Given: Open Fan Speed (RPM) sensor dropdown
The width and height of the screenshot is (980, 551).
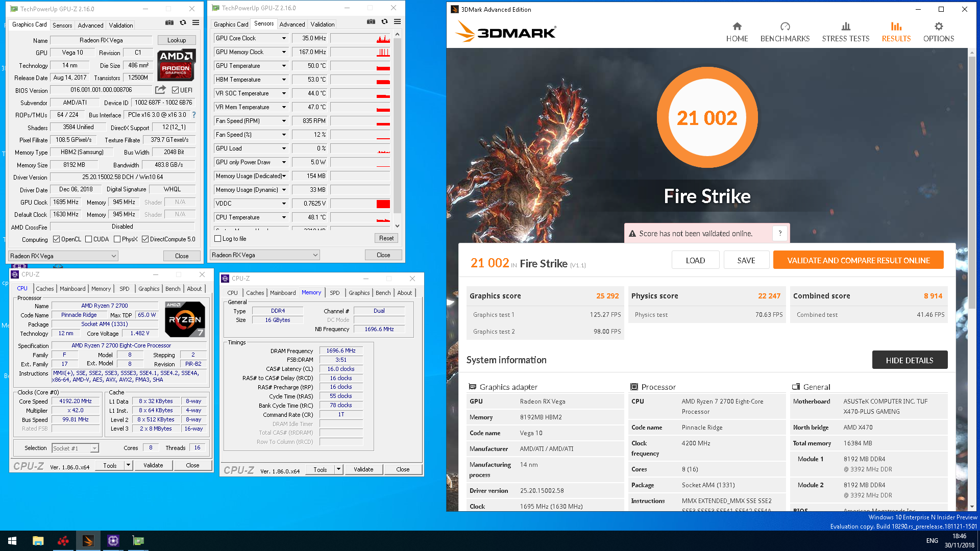Looking at the screenshot, I should pyautogui.click(x=284, y=121).
